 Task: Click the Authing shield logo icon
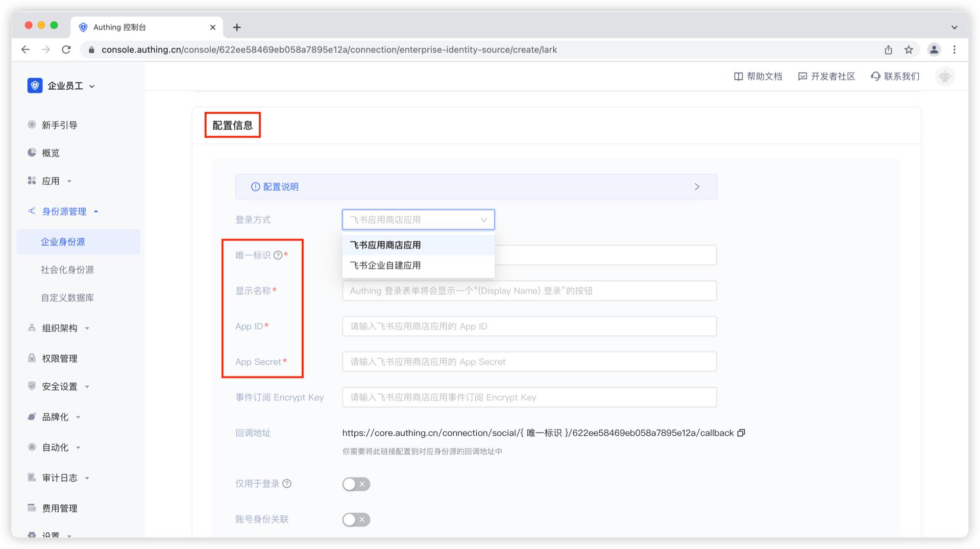tap(35, 86)
